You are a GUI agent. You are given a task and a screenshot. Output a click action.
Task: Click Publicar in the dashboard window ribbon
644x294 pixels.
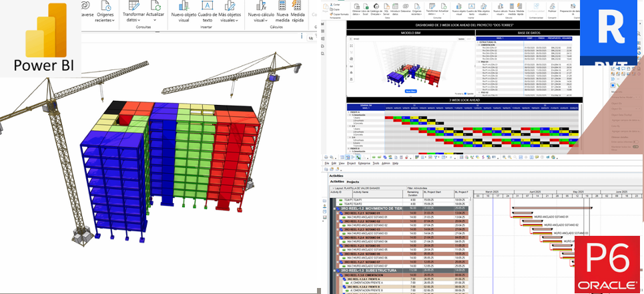(552, 8)
